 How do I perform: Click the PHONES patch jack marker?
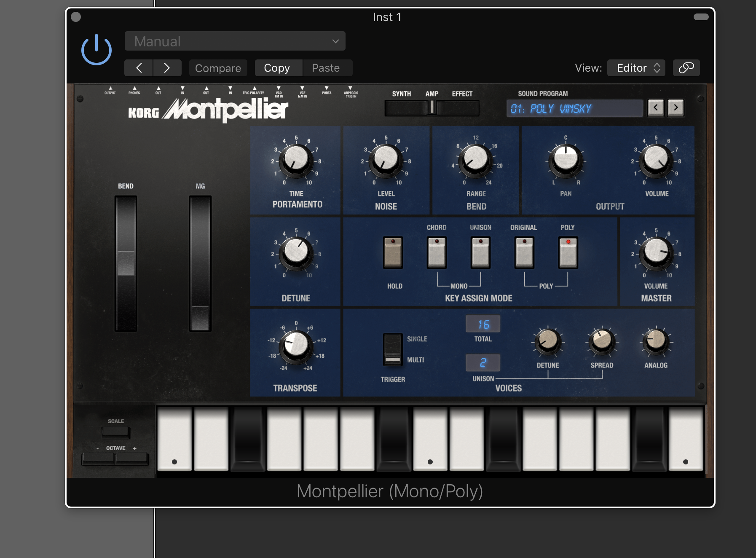pos(134,91)
